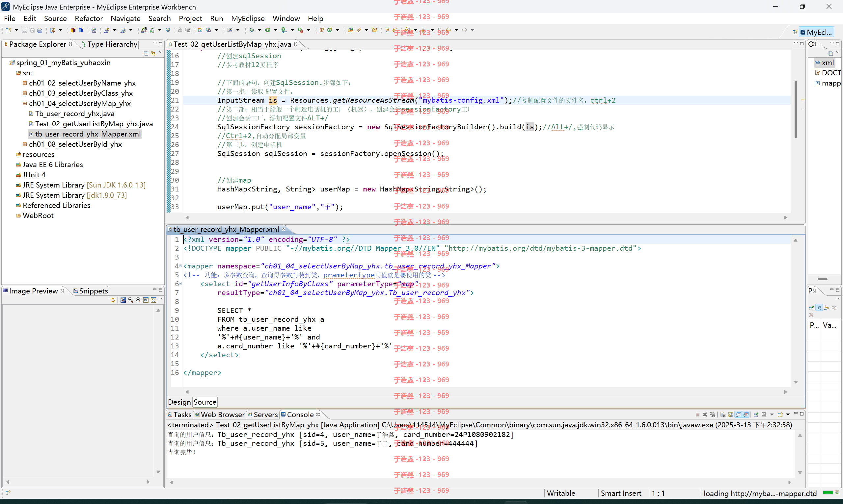843x504 pixels.
Task: Click Zoom Out in Image Preview
Action: (x=130, y=300)
